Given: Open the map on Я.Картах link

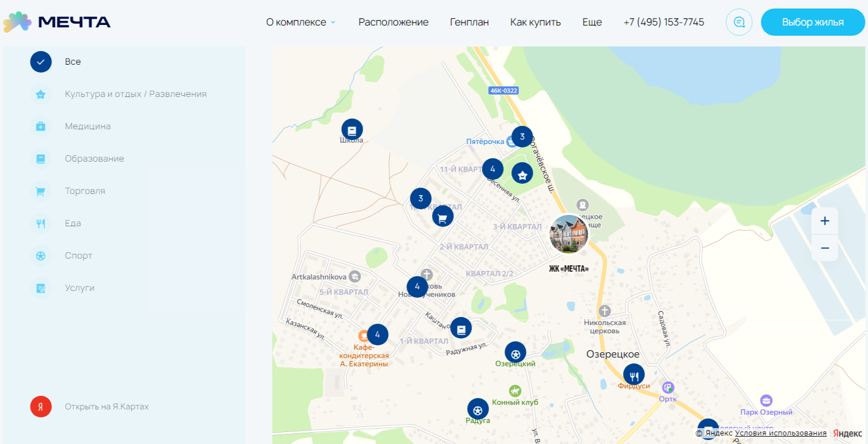Looking at the screenshot, I should pos(107,407).
